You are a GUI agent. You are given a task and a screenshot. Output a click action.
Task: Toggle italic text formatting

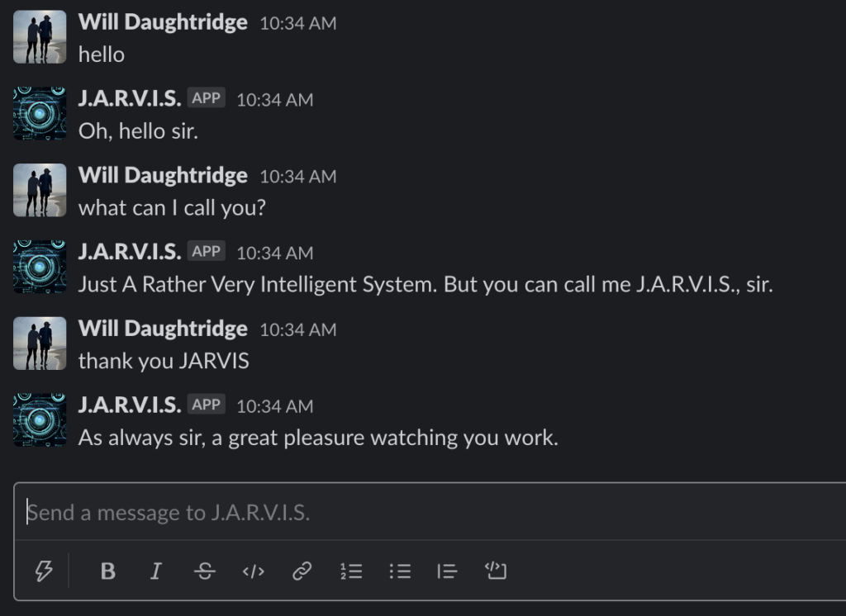(156, 571)
